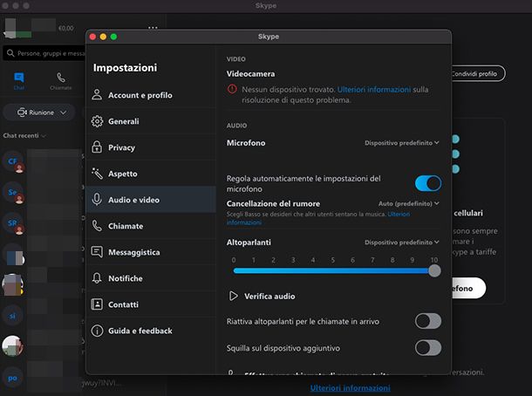The width and height of the screenshot is (532, 396).
Task: Open Account e profilo settings
Action: 151,95
